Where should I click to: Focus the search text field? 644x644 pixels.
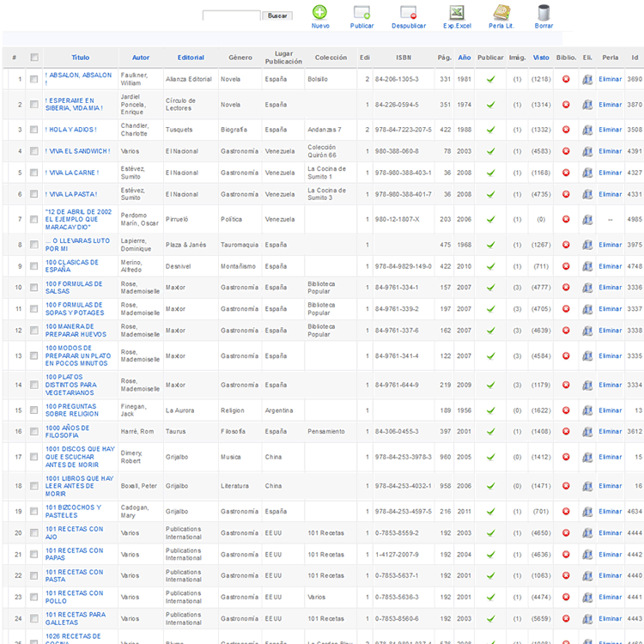pyautogui.click(x=231, y=15)
